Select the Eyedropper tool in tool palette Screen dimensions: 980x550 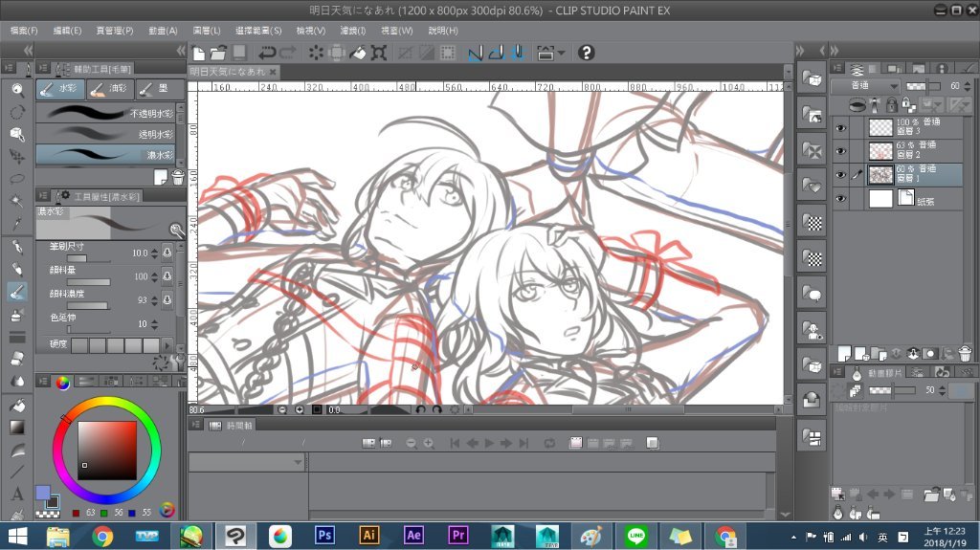(x=17, y=223)
